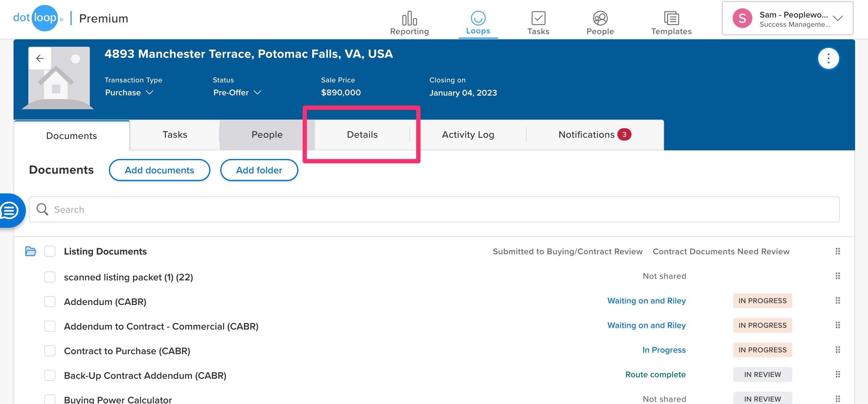Click the search magnifier icon

point(42,209)
